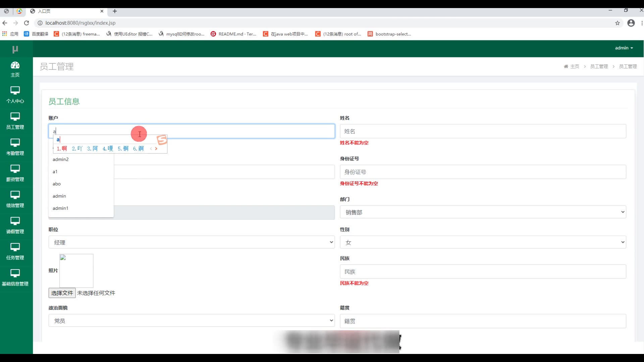Open the admin user menu
Image resolution: width=644 pixels, height=362 pixels.
pyautogui.click(x=624, y=48)
